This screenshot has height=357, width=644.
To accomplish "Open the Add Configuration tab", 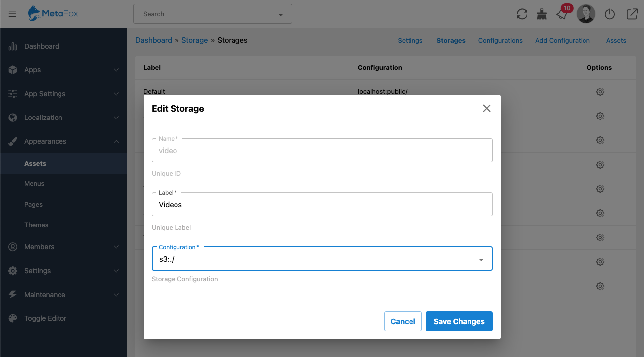I will [x=563, y=41].
